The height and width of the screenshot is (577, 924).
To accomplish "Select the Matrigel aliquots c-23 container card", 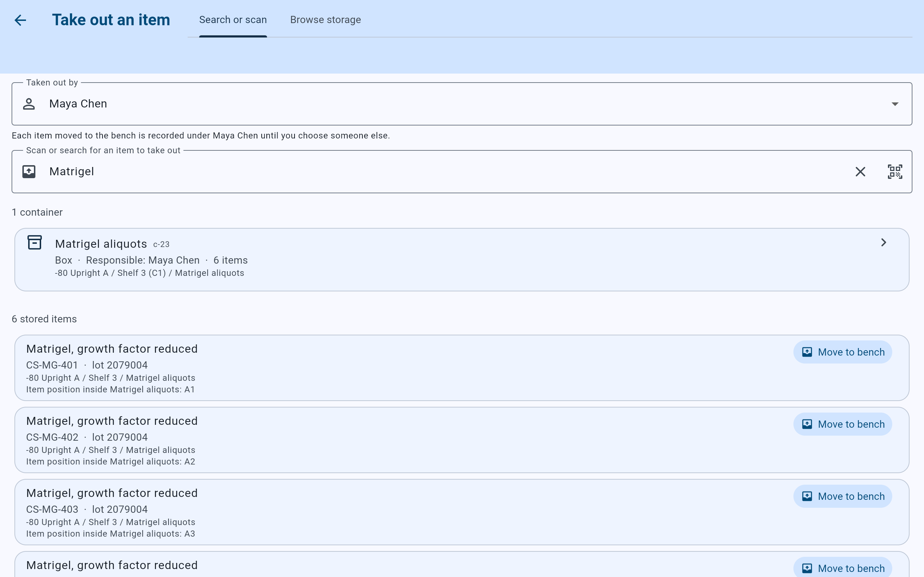I will (462, 260).
